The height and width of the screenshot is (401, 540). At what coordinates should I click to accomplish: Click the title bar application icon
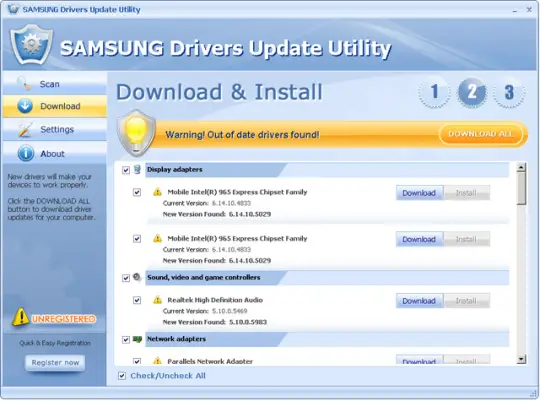[x=13, y=9]
